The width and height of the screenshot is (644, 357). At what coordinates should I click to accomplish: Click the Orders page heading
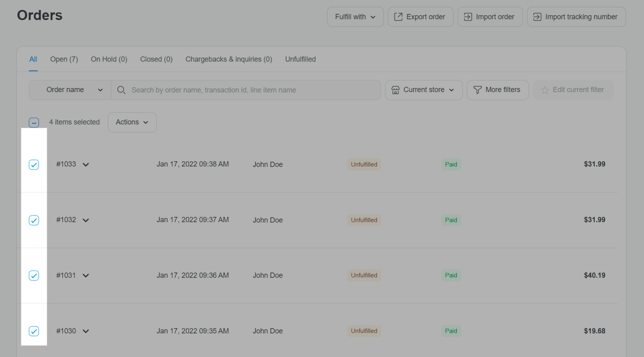(40, 15)
